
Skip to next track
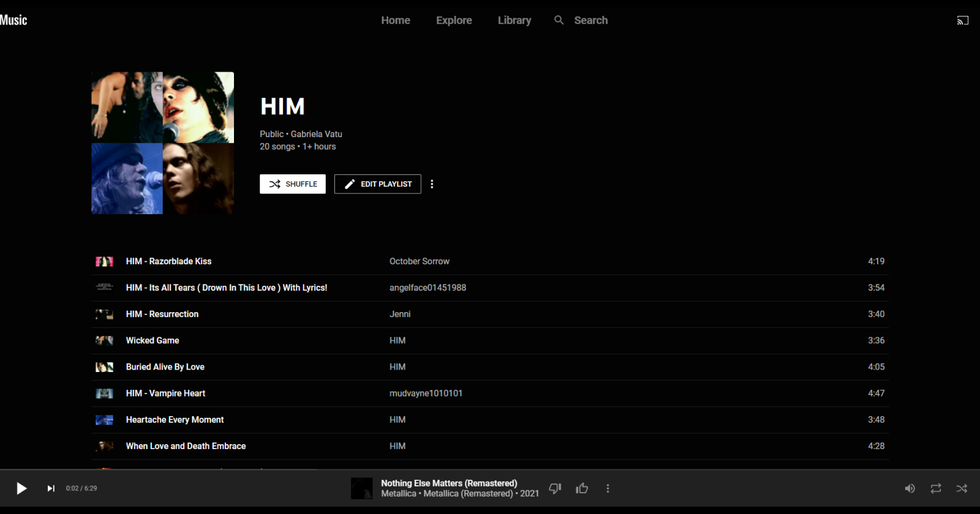[51, 488]
